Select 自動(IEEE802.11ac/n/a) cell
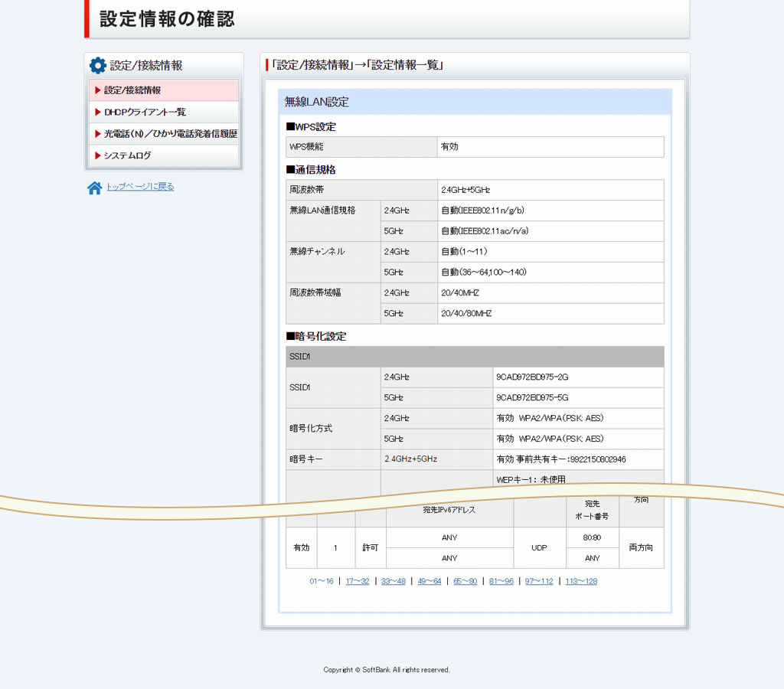This screenshot has width=784, height=689. pos(550,231)
